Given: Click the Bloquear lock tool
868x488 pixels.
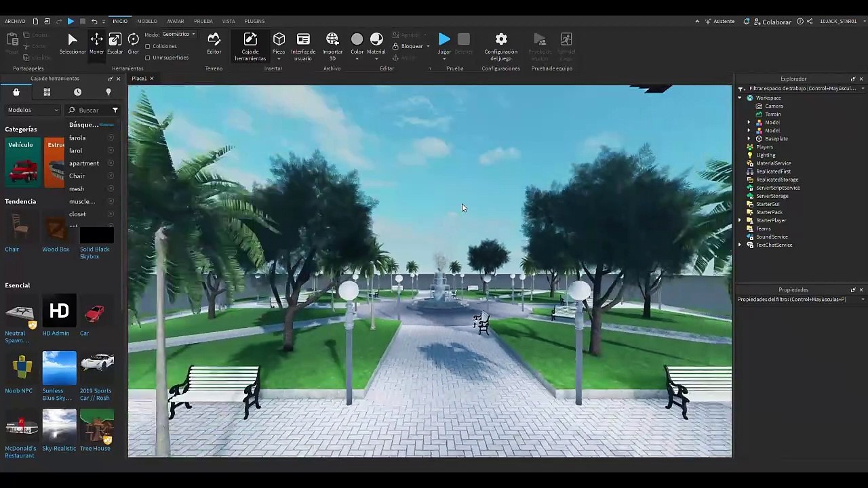Looking at the screenshot, I should coord(408,46).
